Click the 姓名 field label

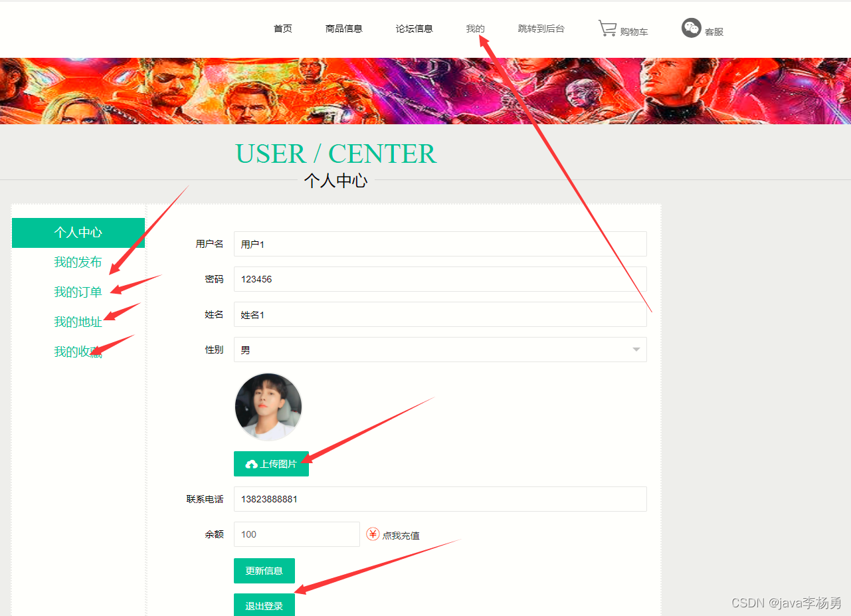tap(214, 314)
